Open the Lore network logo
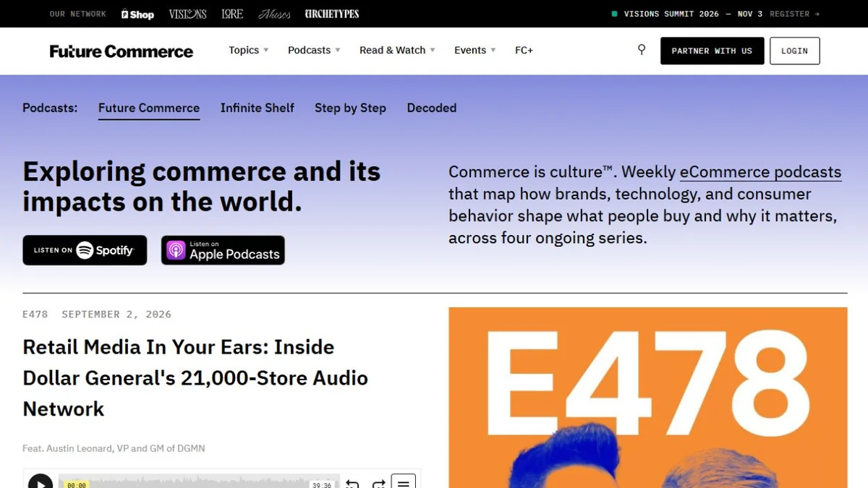Viewport: 868px width, 488px height. (x=232, y=14)
